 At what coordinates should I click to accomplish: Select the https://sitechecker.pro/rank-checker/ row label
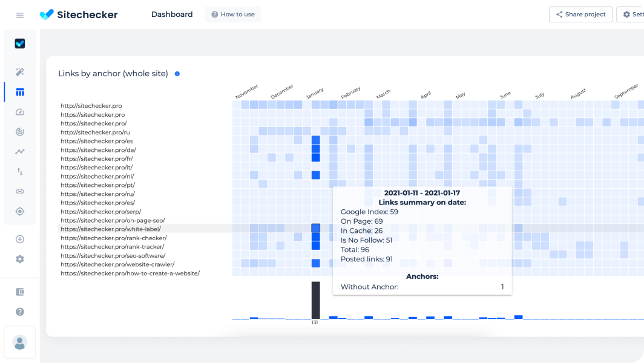click(x=114, y=238)
